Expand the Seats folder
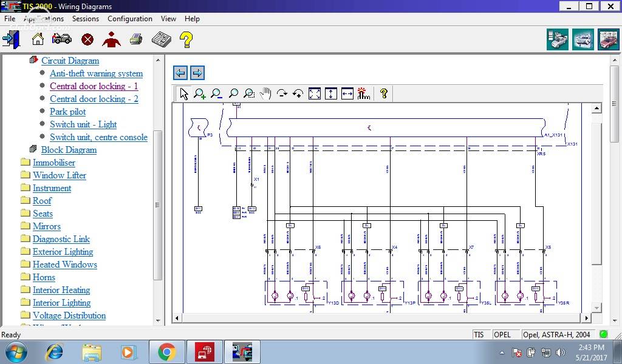The height and width of the screenshot is (364, 622). coord(43,214)
